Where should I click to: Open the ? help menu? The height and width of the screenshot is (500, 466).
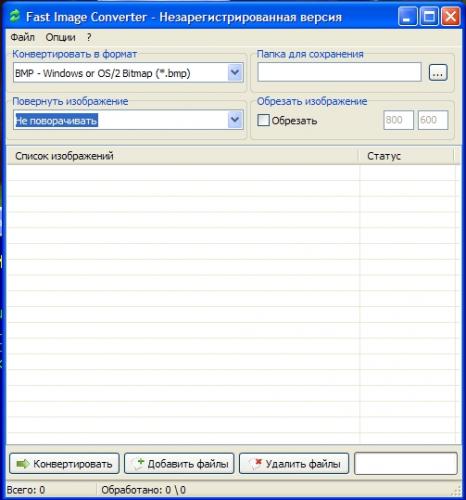89,37
